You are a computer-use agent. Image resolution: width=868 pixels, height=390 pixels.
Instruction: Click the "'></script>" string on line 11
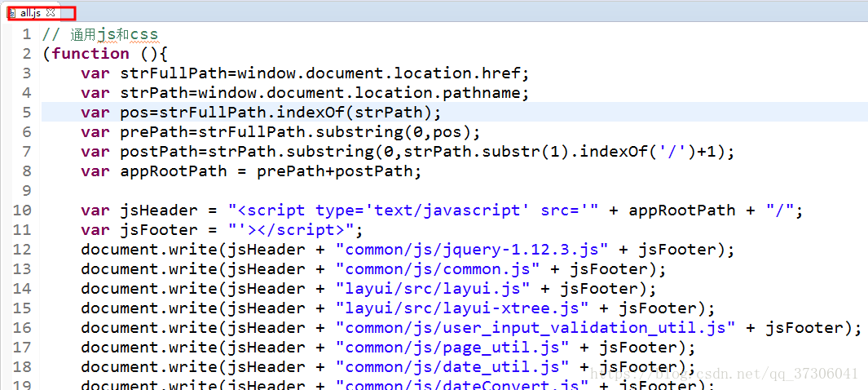pos(291,230)
